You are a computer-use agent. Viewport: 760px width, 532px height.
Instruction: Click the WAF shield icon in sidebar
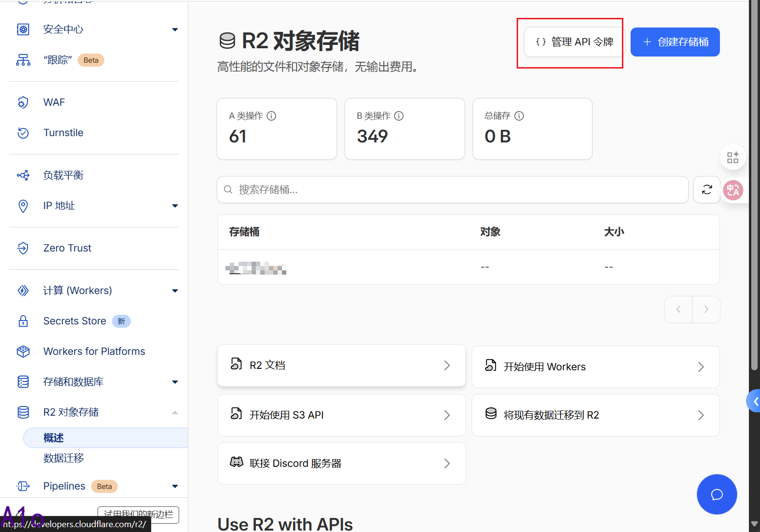click(x=23, y=102)
